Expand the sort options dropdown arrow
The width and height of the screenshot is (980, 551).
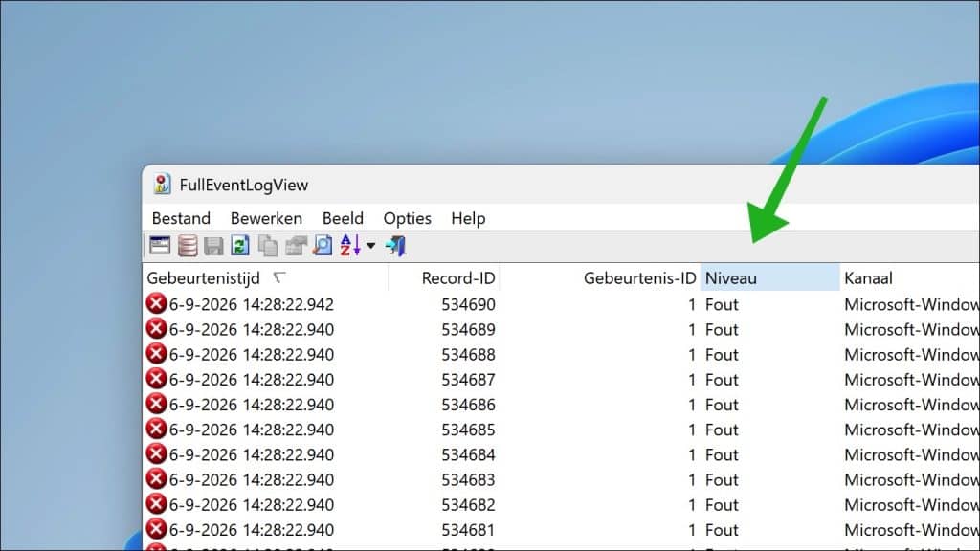pyautogui.click(x=370, y=246)
